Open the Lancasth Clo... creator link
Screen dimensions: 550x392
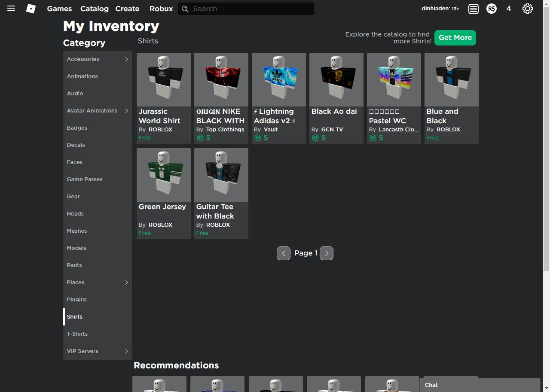399,130
